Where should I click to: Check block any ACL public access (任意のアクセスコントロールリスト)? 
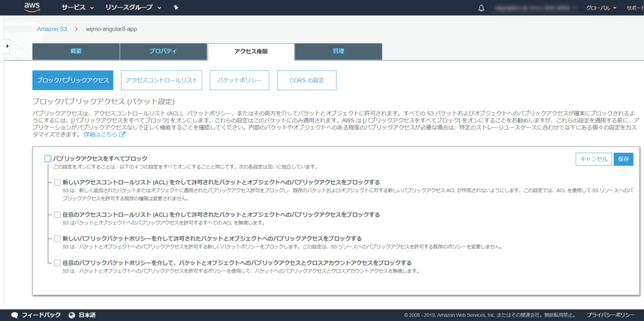(x=57, y=215)
